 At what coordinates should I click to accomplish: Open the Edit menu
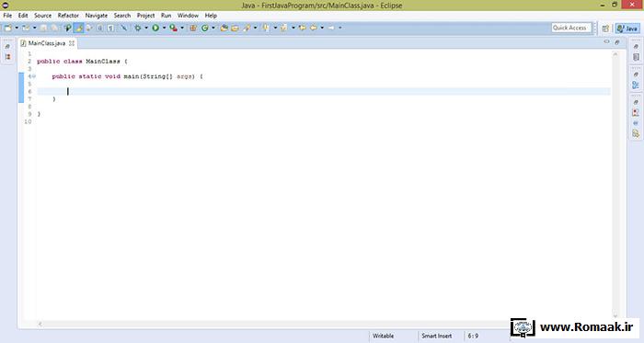[x=23, y=16]
